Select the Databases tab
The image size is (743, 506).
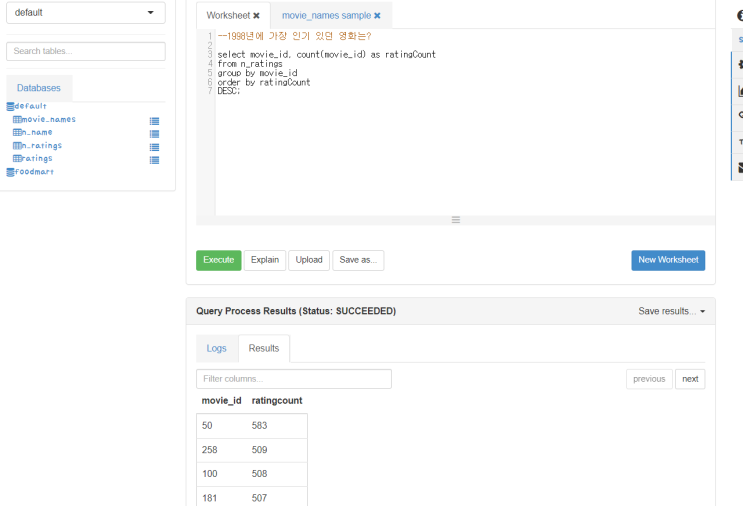pos(39,88)
